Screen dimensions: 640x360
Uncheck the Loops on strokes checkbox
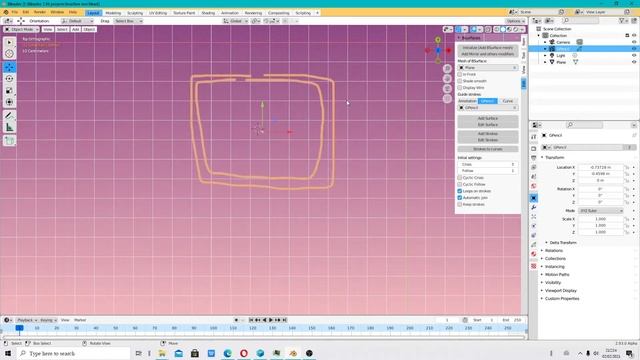click(460, 191)
